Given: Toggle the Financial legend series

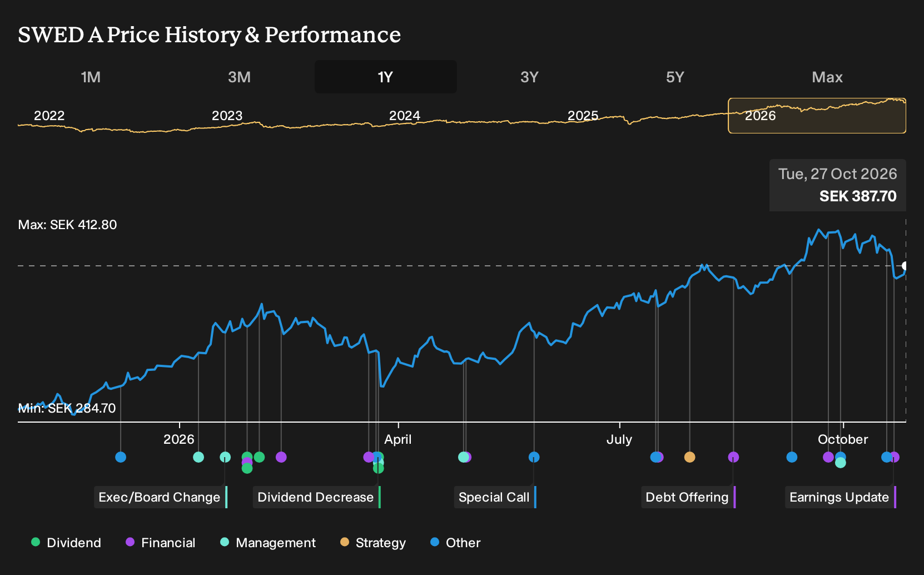Looking at the screenshot, I should [161, 543].
